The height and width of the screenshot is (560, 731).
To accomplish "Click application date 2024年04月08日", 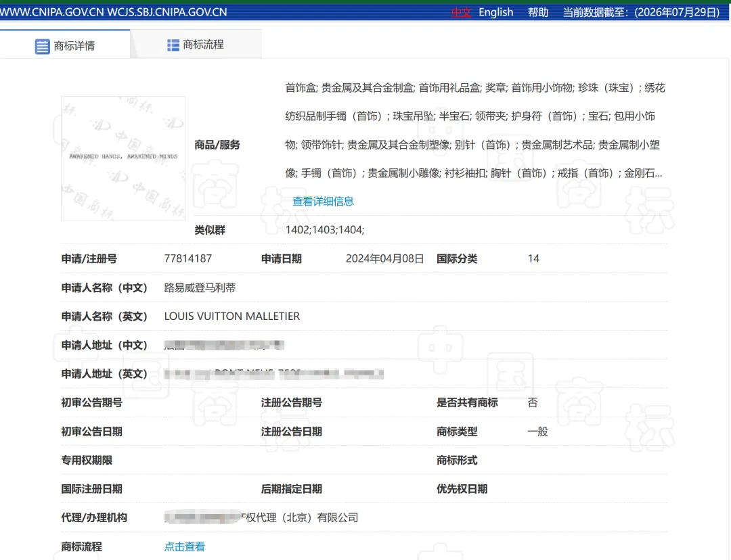I will click(384, 258).
